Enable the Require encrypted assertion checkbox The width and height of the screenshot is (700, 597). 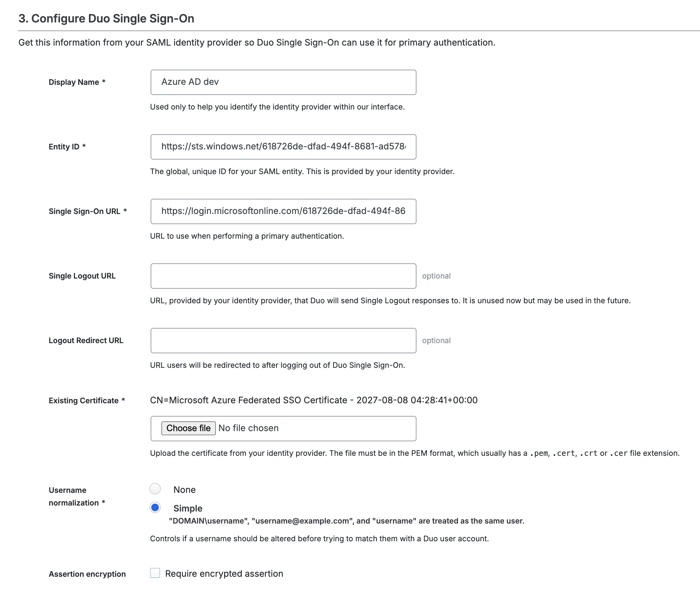[155, 573]
